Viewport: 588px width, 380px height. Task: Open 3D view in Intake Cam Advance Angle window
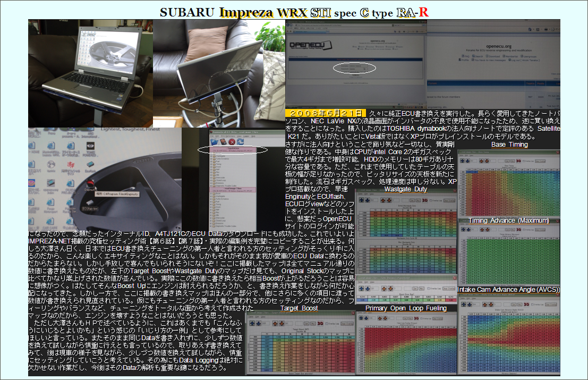click(x=526, y=304)
